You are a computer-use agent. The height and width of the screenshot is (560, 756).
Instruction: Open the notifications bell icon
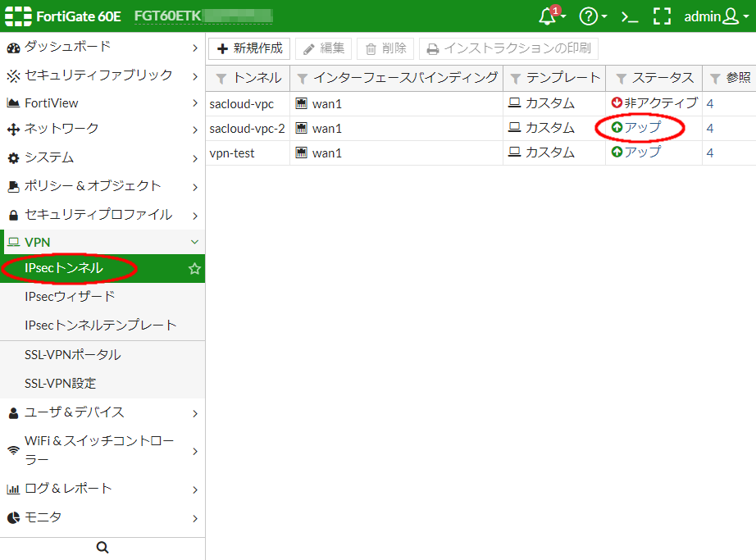[x=548, y=16]
